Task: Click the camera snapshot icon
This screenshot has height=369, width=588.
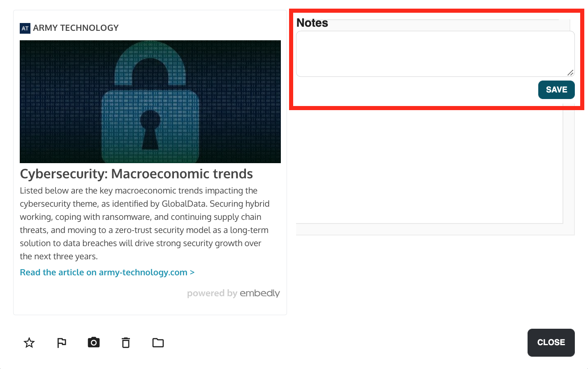Action: pos(94,342)
